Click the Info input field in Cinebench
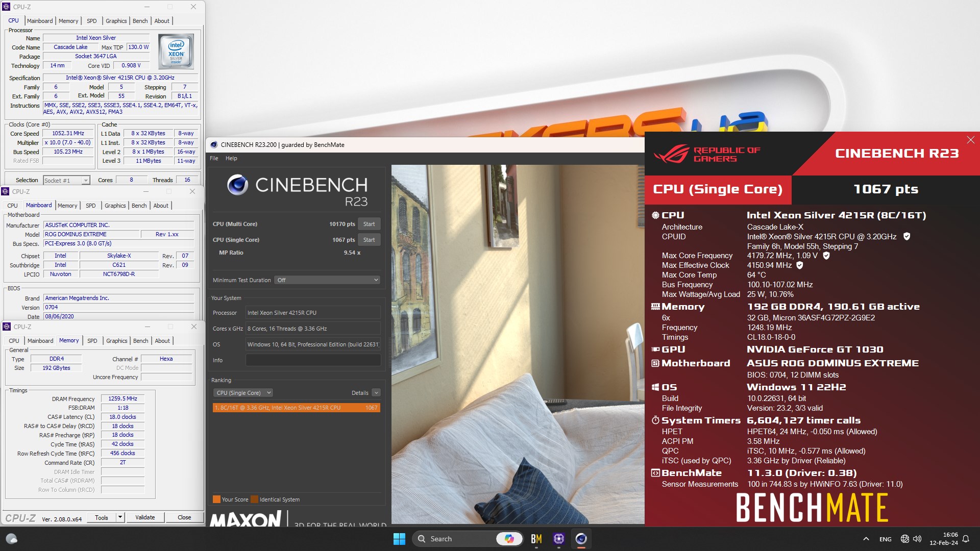 tap(313, 360)
